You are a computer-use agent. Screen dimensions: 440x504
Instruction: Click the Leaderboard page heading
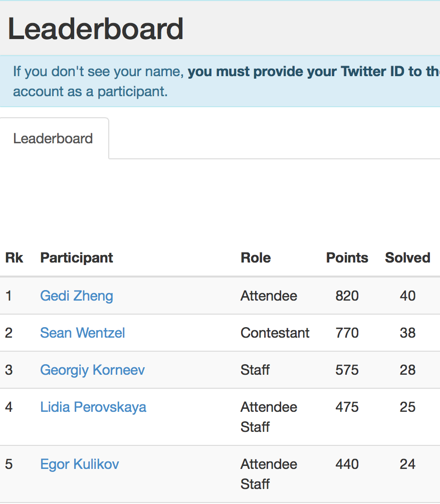pos(96,29)
